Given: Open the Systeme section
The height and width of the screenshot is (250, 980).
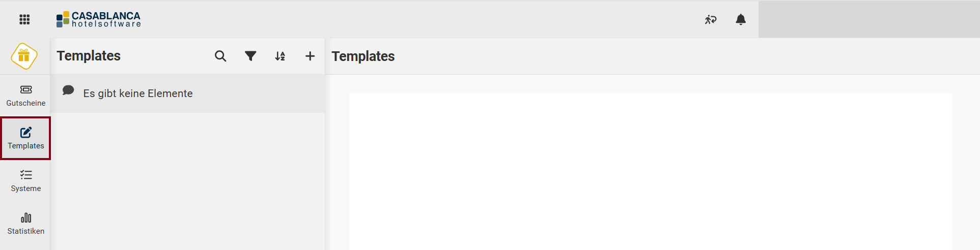Looking at the screenshot, I should click(x=25, y=181).
